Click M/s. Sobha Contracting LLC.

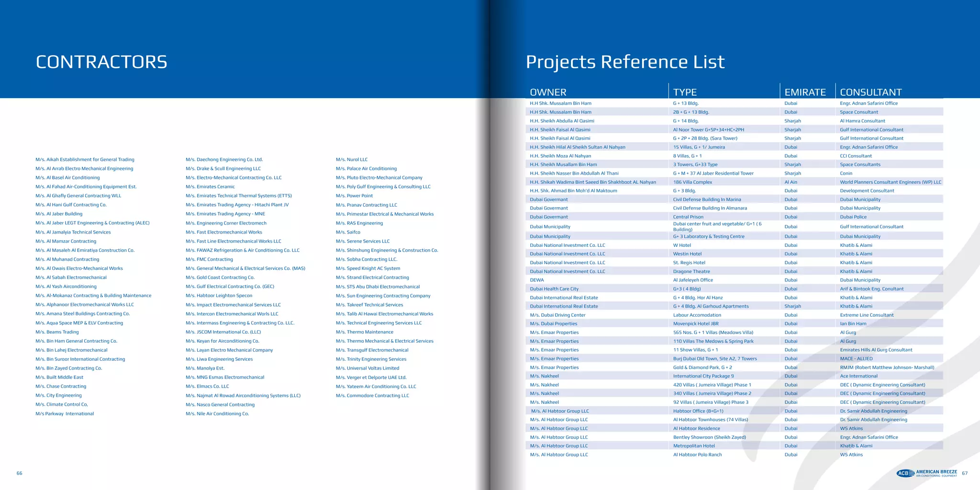[x=367, y=259]
